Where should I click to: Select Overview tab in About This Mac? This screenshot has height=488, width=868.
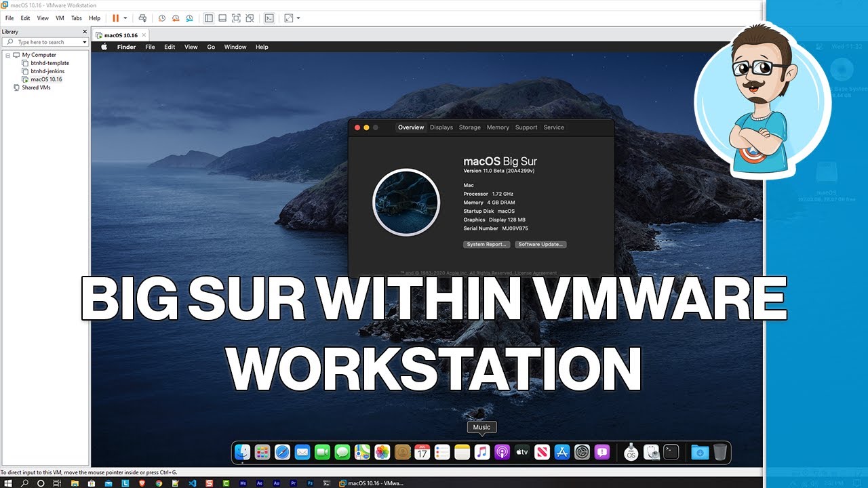pyautogui.click(x=411, y=127)
